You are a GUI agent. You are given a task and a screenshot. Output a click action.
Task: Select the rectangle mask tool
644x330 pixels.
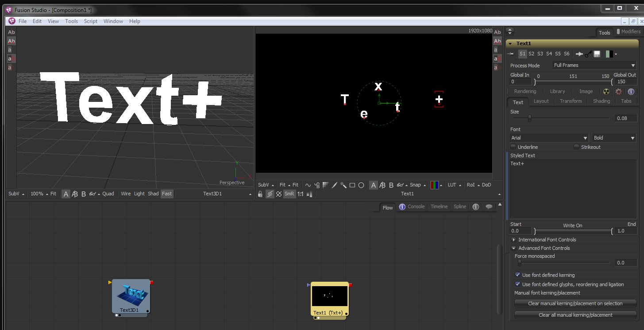click(x=352, y=185)
